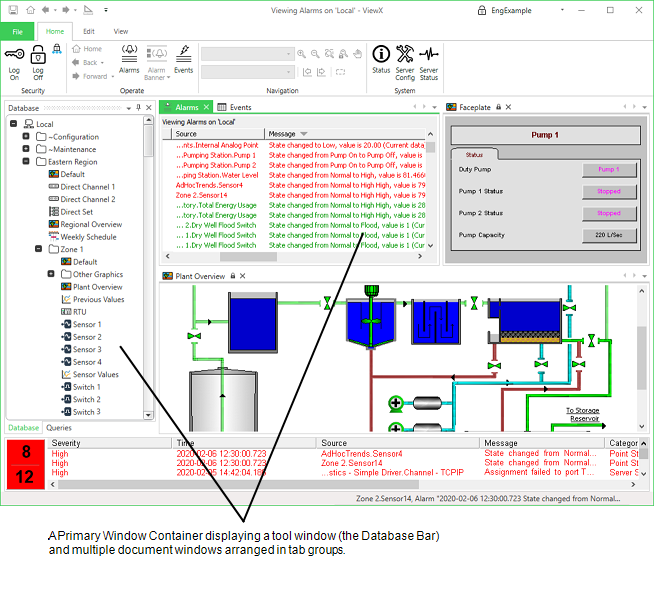Click the Log Off padlock icon

tap(38, 54)
